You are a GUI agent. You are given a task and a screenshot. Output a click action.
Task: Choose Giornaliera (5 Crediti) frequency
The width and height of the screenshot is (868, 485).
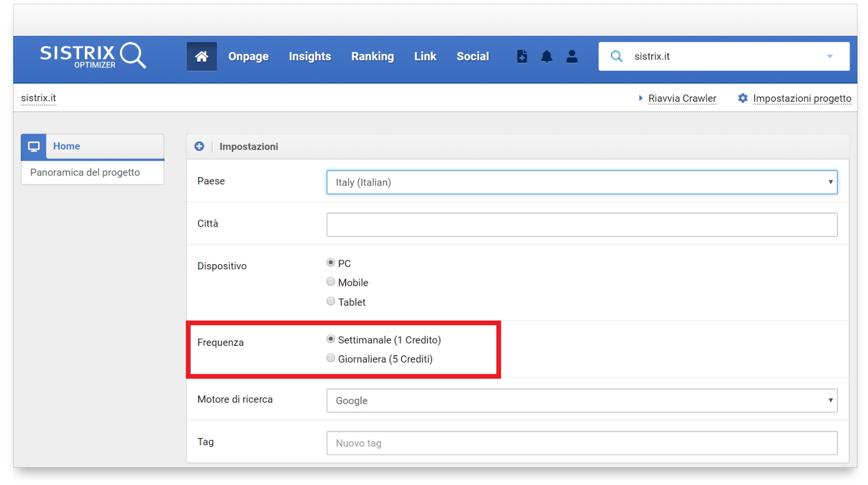click(x=331, y=358)
